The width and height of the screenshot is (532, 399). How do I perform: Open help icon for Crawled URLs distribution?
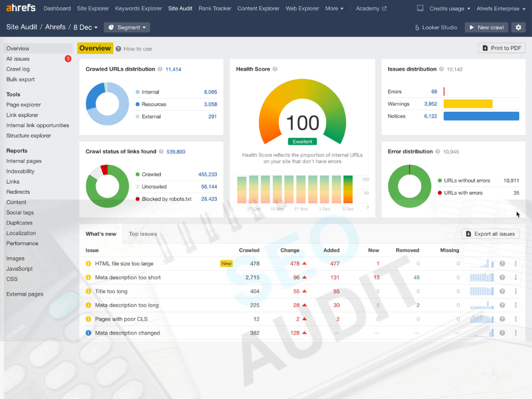coord(160,69)
